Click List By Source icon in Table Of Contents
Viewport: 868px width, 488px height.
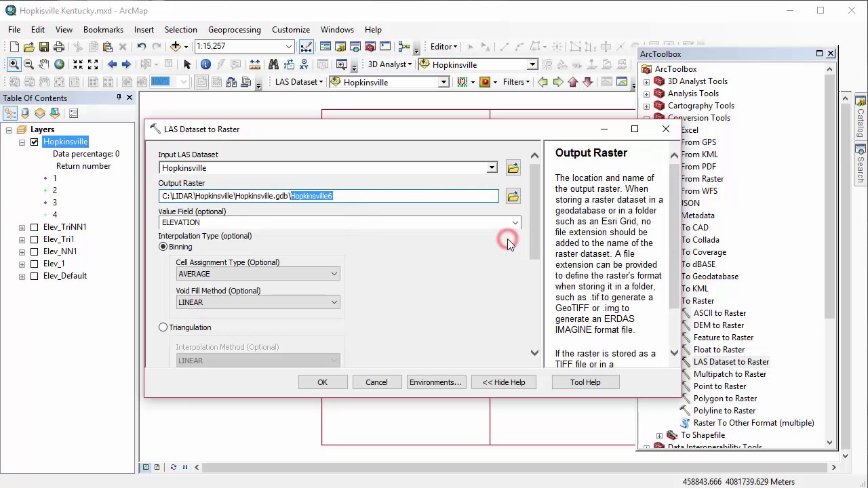coord(25,113)
